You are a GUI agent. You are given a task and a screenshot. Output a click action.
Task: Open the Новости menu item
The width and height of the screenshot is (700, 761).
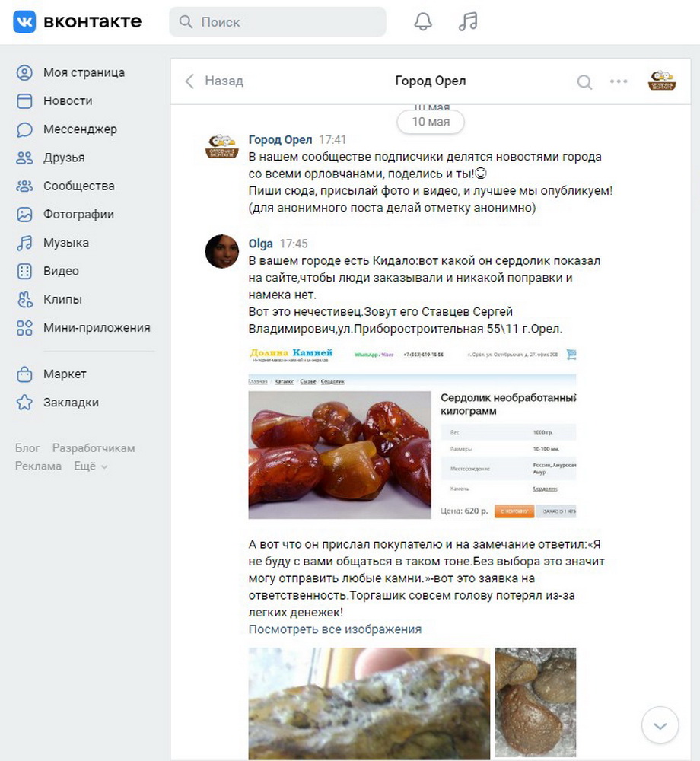click(68, 101)
